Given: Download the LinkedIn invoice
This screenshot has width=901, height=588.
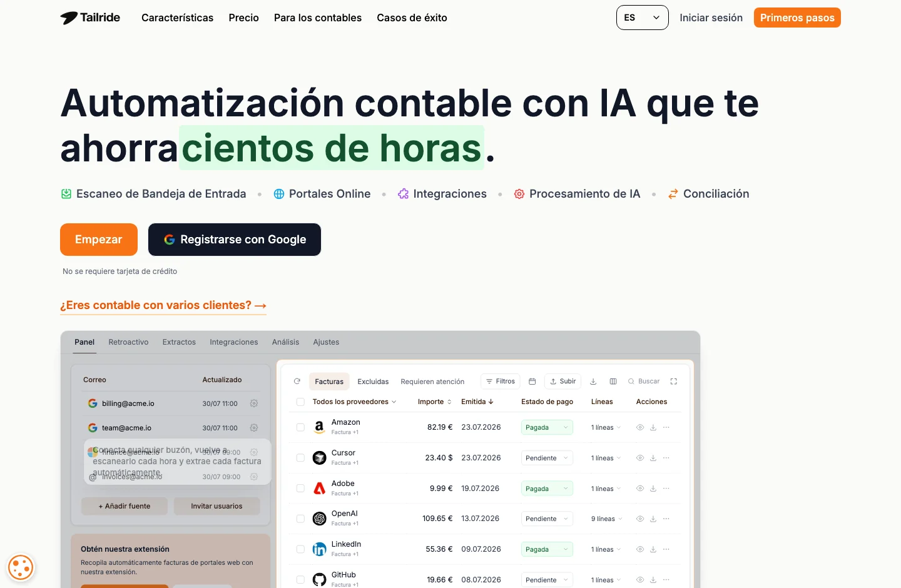Looking at the screenshot, I should (x=653, y=549).
